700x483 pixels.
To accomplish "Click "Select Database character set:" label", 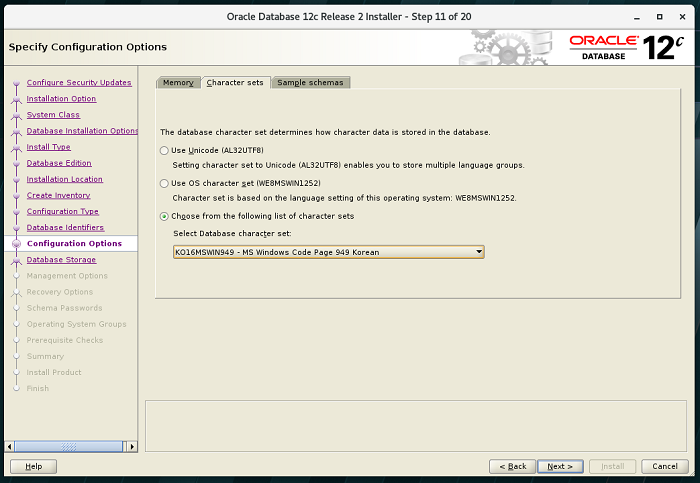I will (x=232, y=233).
